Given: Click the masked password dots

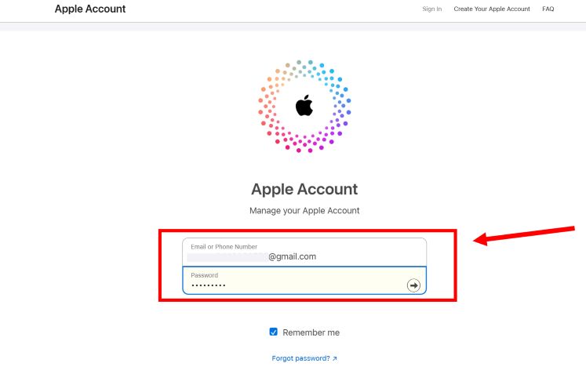Looking at the screenshot, I should click(208, 285).
